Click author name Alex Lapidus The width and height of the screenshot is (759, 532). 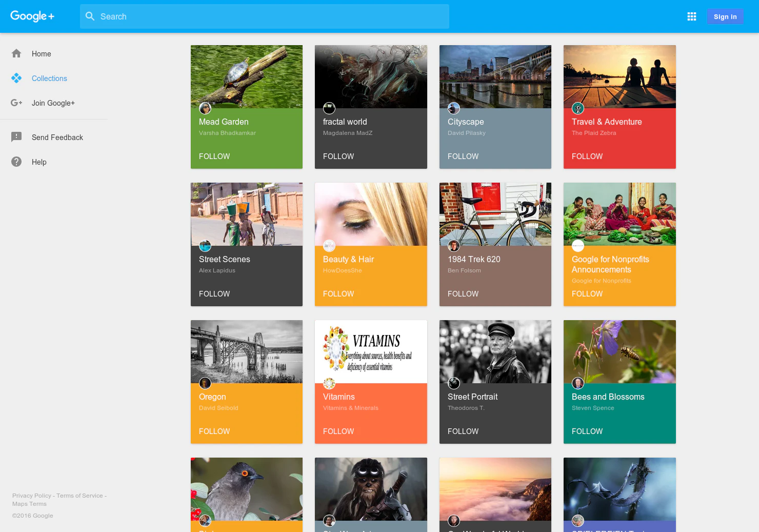click(x=217, y=270)
